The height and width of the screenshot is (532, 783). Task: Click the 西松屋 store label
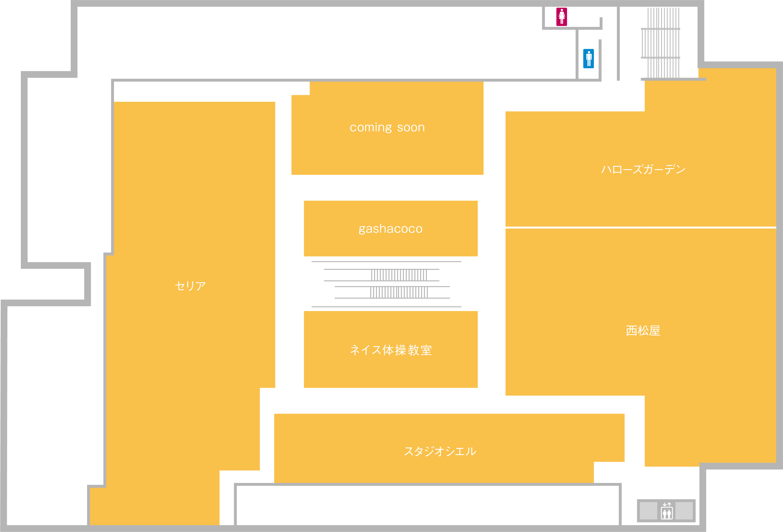click(643, 331)
